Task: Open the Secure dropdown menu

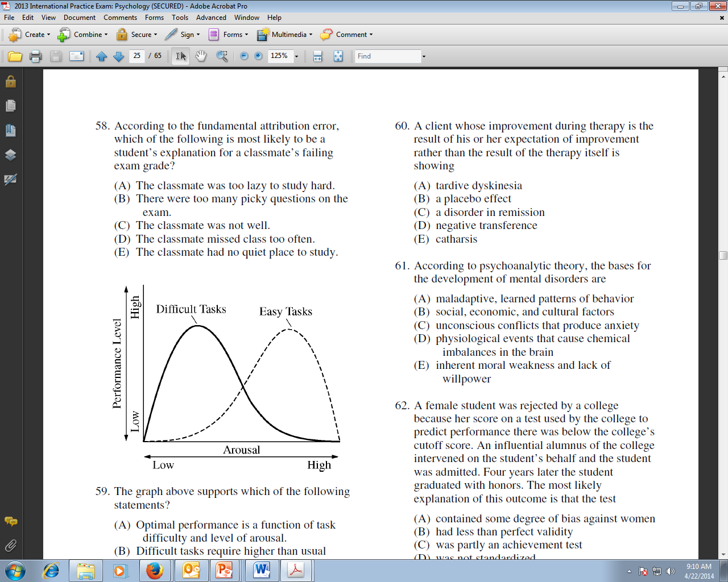Action: (x=137, y=35)
